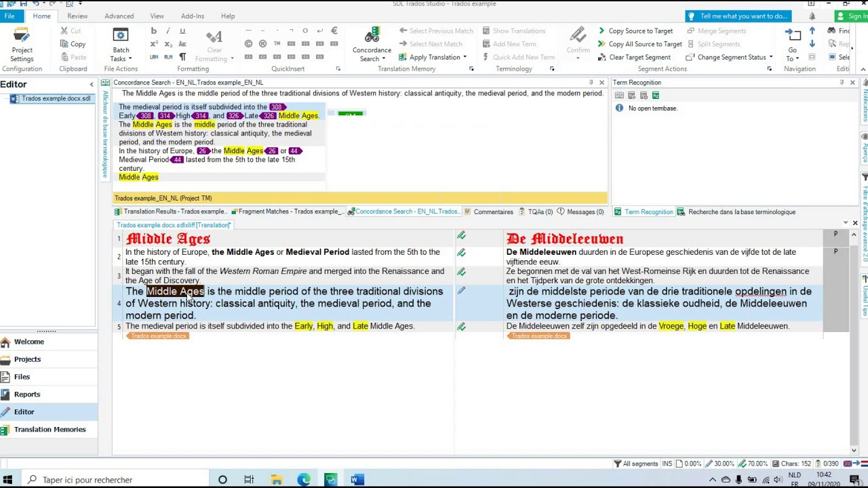Select the Term Recognition tab

[x=644, y=211]
